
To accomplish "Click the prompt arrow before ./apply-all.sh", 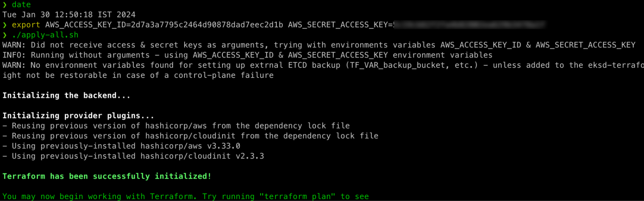I will point(5,35).
